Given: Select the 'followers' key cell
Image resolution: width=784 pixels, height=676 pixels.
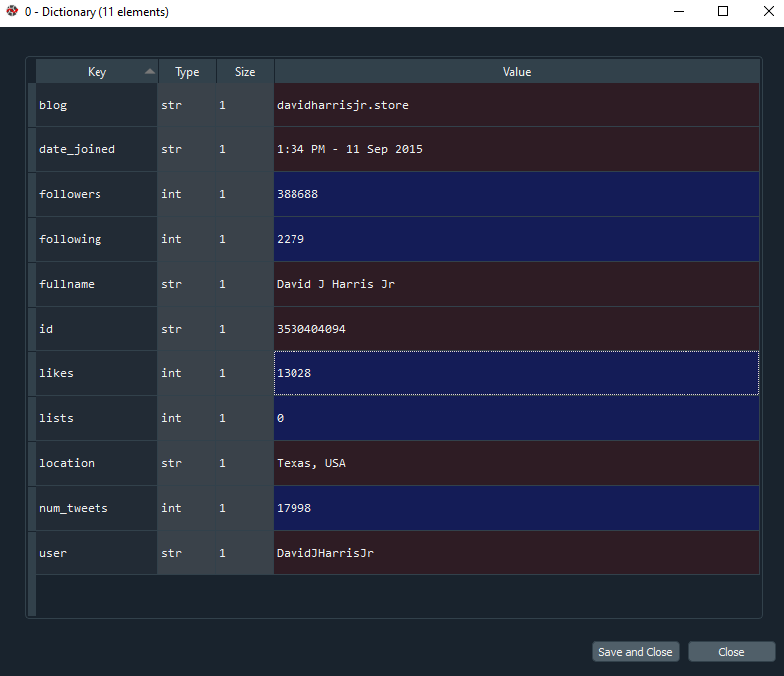Looking at the screenshot, I should click(x=97, y=194).
